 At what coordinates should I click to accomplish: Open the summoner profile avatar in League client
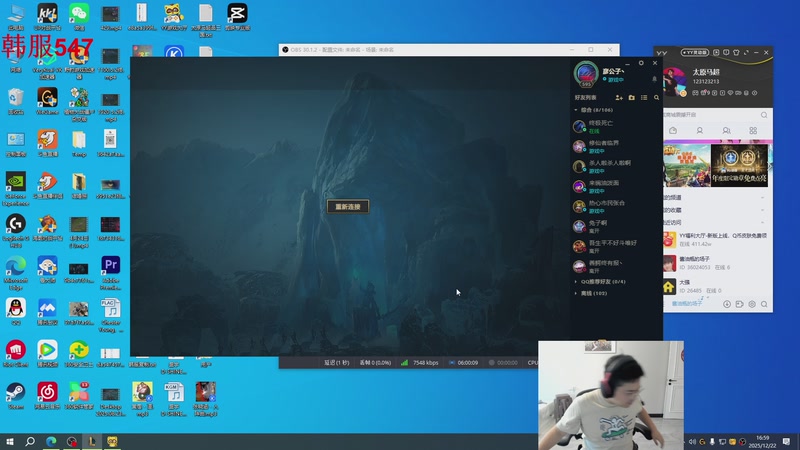[586, 73]
